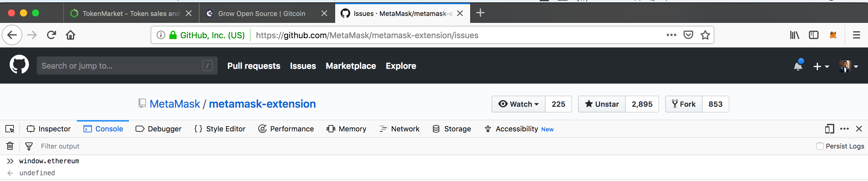The height and width of the screenshot is (181, 868).
Task: Enable Persist Logs in the console
Action: pos(820,146)
